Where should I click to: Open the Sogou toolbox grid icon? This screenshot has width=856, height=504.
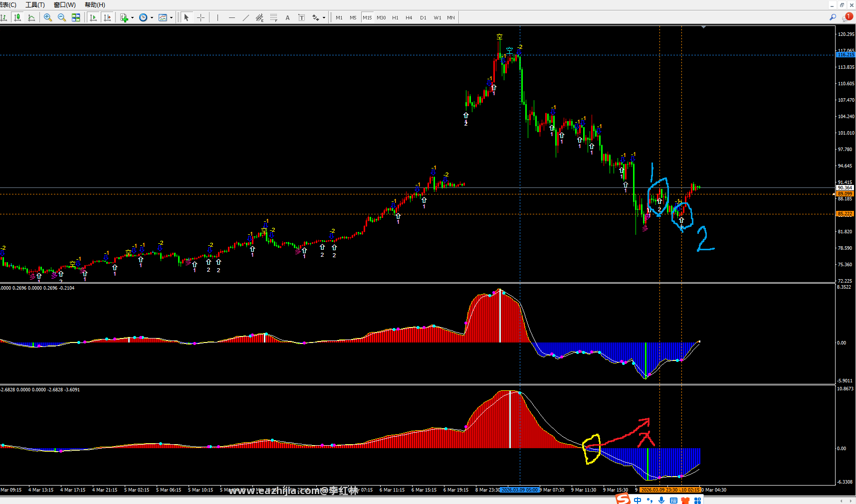697,501
